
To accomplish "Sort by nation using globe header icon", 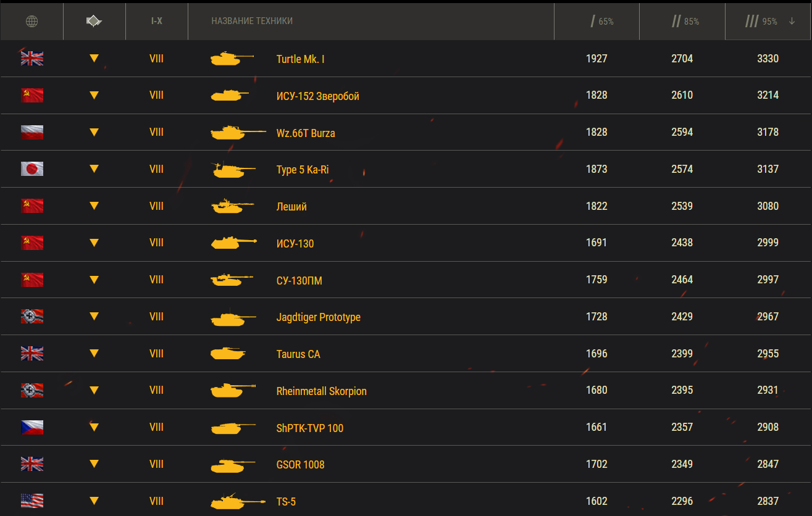I will pos(31,22).
